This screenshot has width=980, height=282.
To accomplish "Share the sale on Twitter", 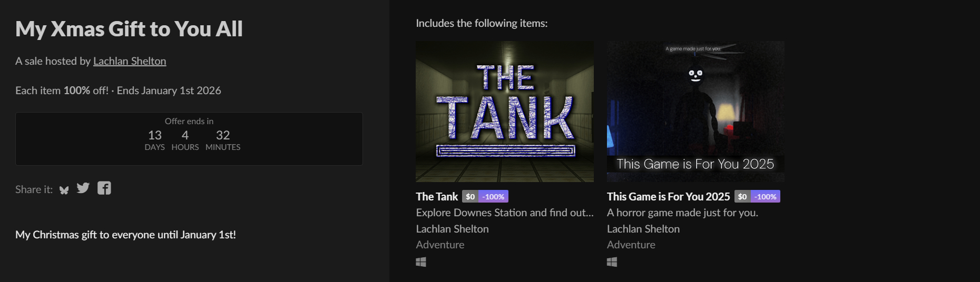I will click(83, 188).
